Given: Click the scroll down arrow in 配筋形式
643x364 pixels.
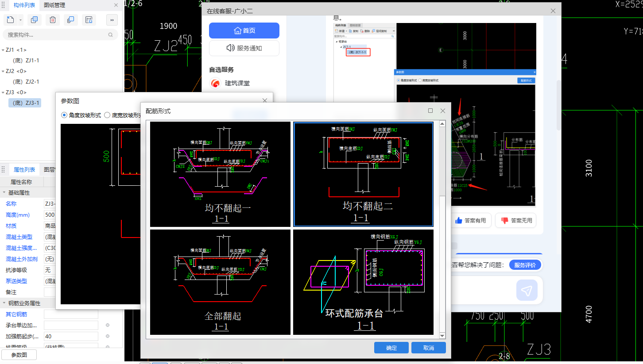Looking at the screenshot, I should point(442,336).
